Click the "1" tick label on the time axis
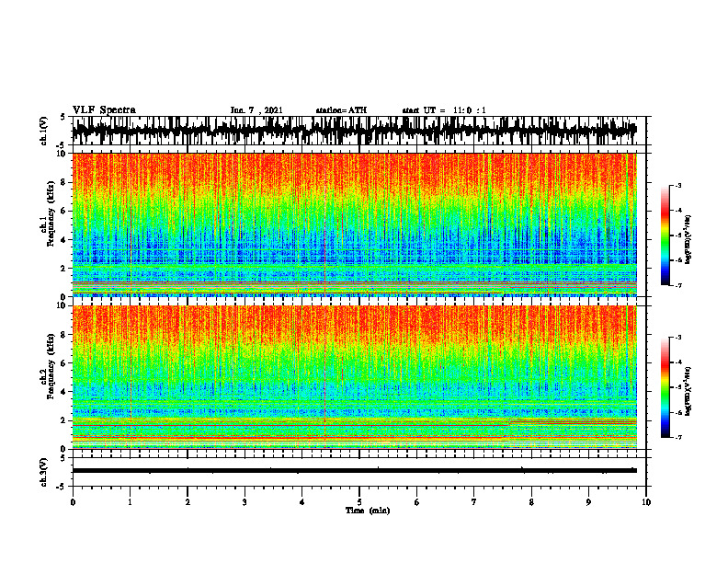 click(130, 502)
